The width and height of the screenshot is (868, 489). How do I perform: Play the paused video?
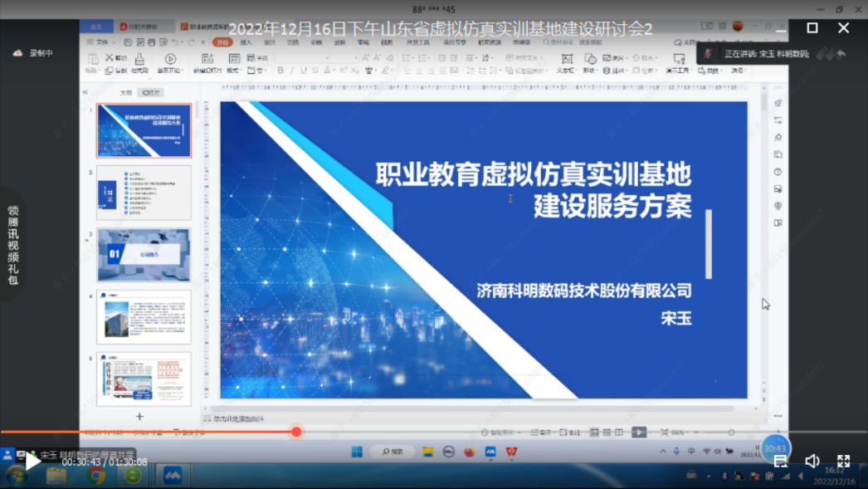tap(32, 461)
